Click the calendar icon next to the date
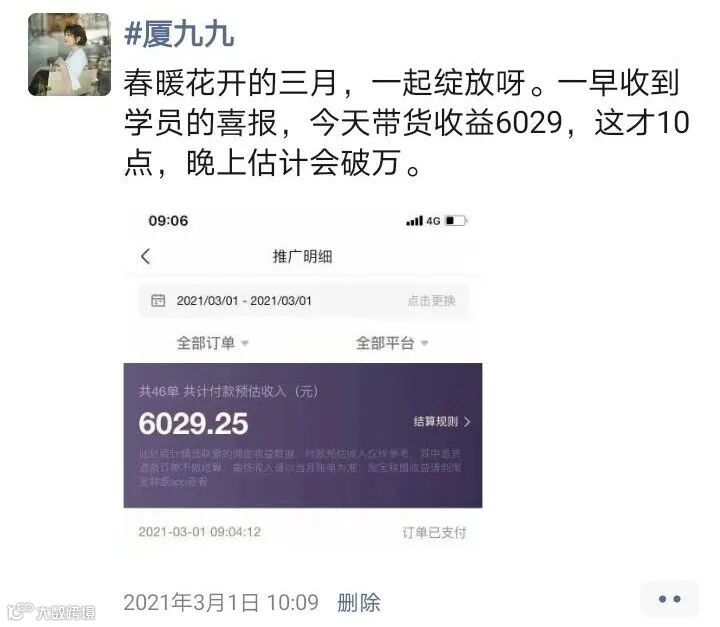Screen dimensions: 720x627 click(x=158, y=300)
